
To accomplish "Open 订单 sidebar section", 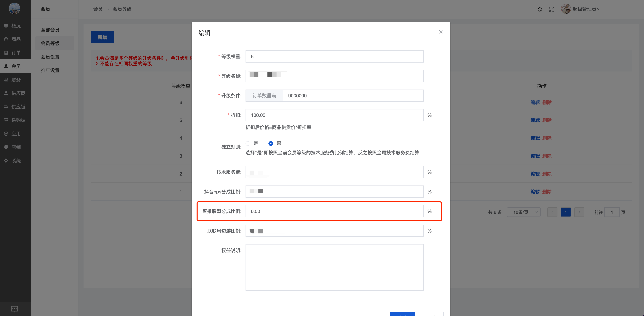I will click(x=15, y=53).
